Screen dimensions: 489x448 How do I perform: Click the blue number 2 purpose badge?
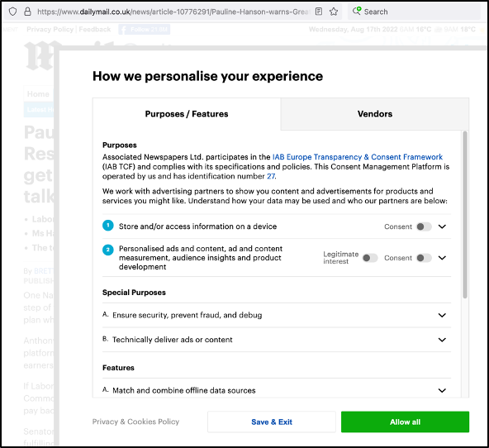[x=108, y=250]
